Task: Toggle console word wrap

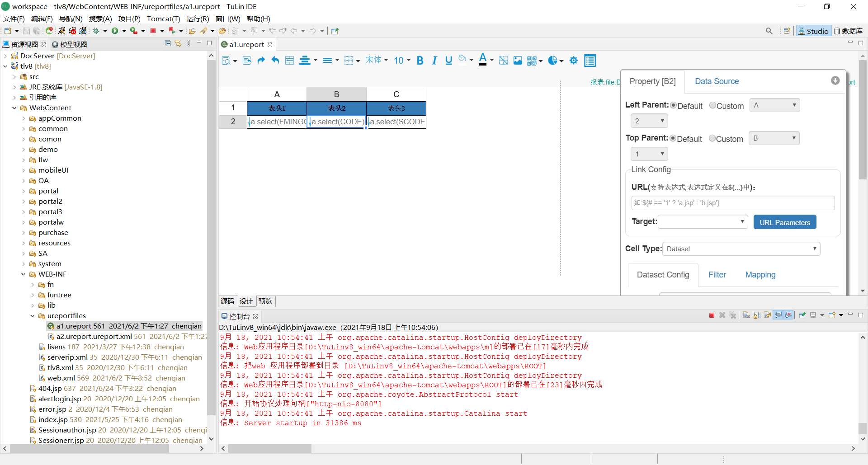Action: [767, 315]
